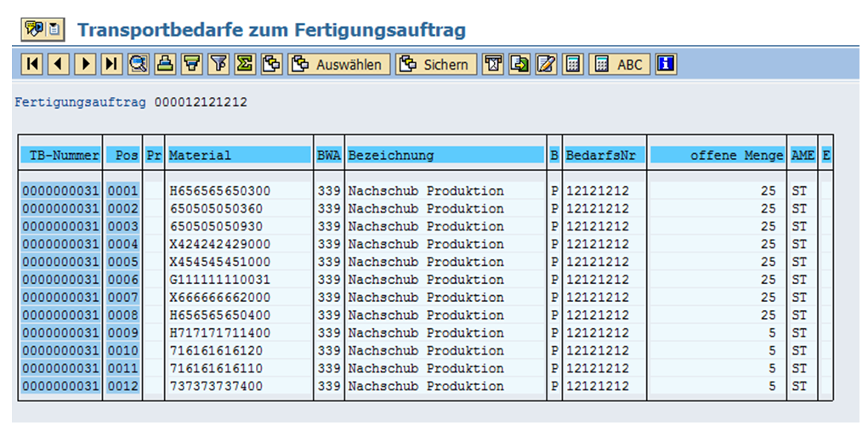This screenshot has height=431, width=868.
Task: Click the spreadsheet export icon before ABC
Action: pos(574,65)
